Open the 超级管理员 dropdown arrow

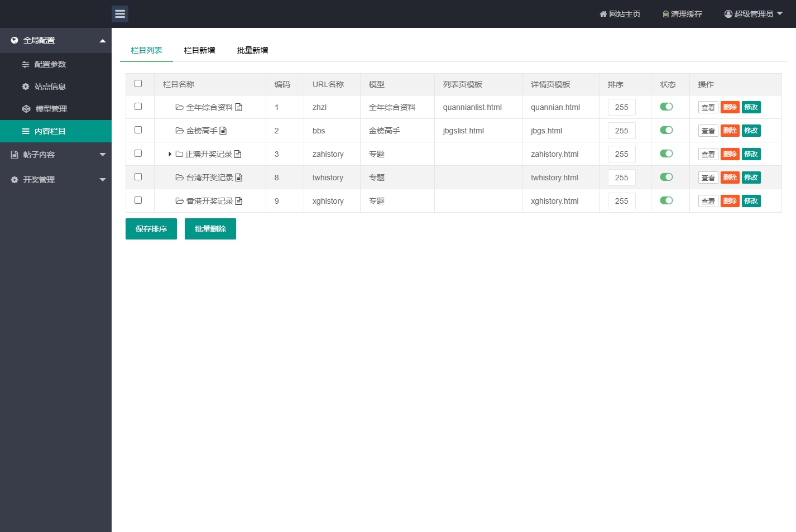pyautogui.click(x=780, y=14)
